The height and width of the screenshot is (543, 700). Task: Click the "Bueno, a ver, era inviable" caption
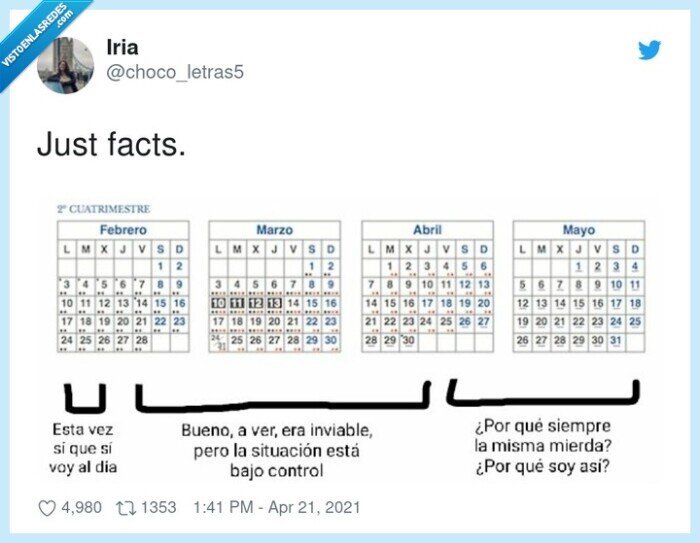click(276, 431)
